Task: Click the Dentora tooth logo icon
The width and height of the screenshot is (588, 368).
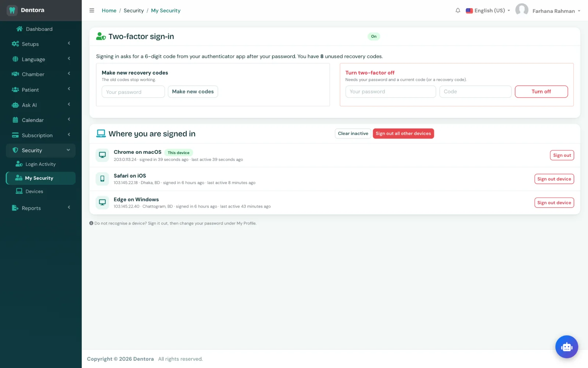Action: [12, 10]
